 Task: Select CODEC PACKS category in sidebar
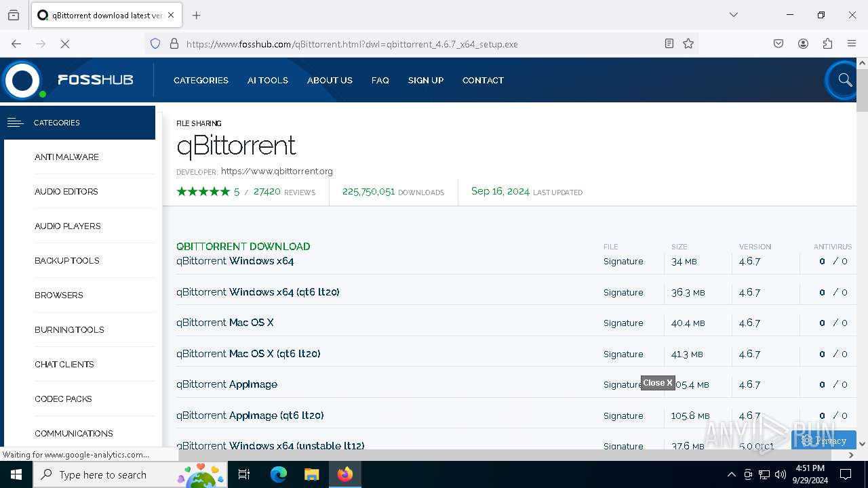pyautogui.click(x=63, y=399)
